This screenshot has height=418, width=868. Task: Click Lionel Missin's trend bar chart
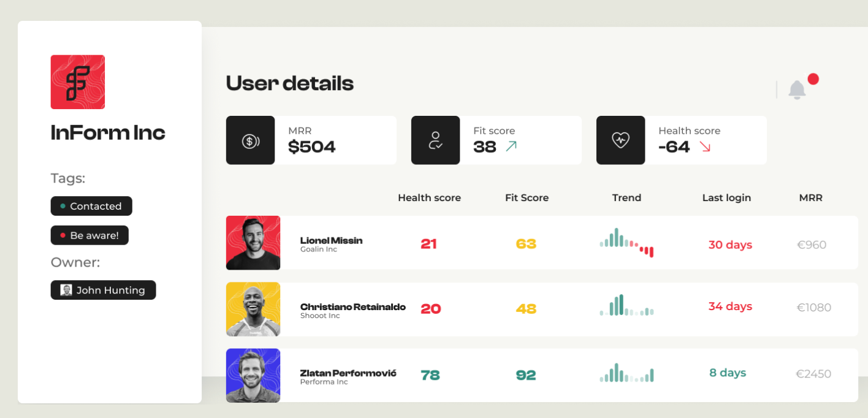[x=626, y=243]
